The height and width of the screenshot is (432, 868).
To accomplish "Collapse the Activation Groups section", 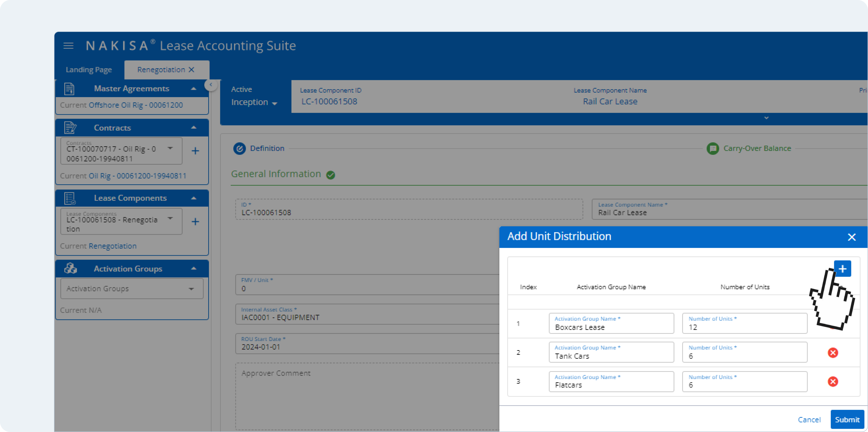I will tap(193, 268).
